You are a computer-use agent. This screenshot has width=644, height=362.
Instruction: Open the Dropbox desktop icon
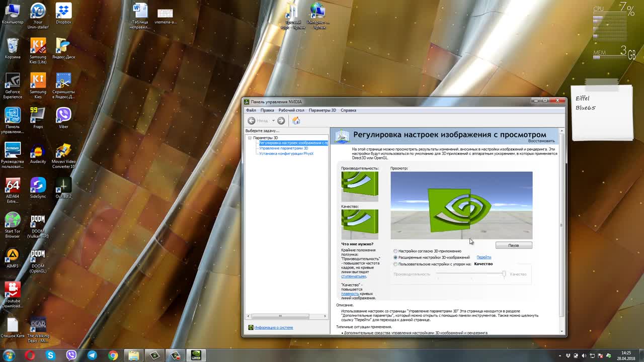63,14
